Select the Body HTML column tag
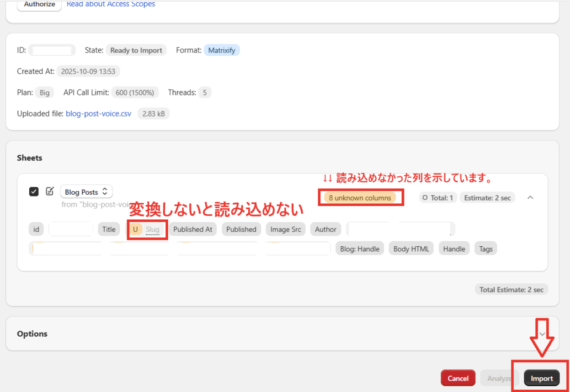The height and width of the screenshot is (392, 570). (x=411, y=249)
